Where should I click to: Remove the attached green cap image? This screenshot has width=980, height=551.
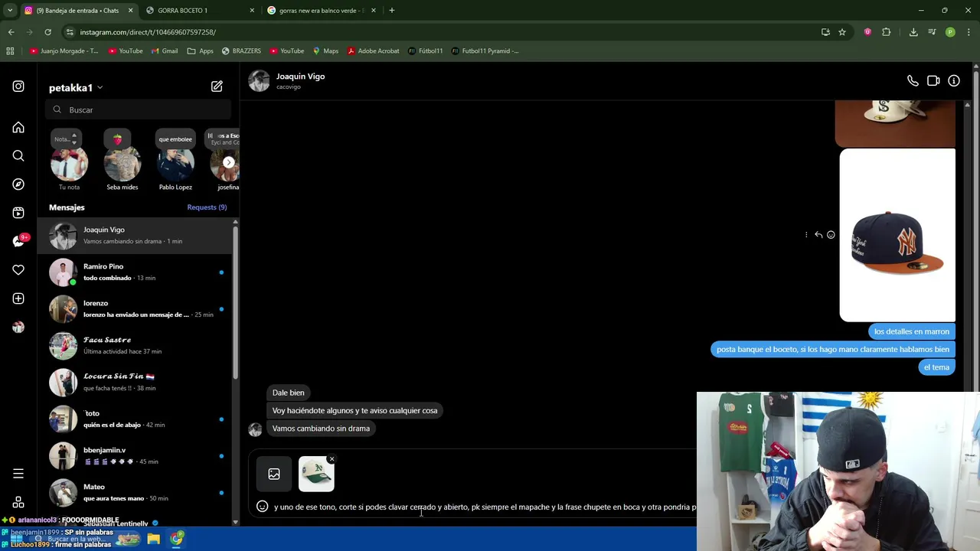click(x=332, y=459)
